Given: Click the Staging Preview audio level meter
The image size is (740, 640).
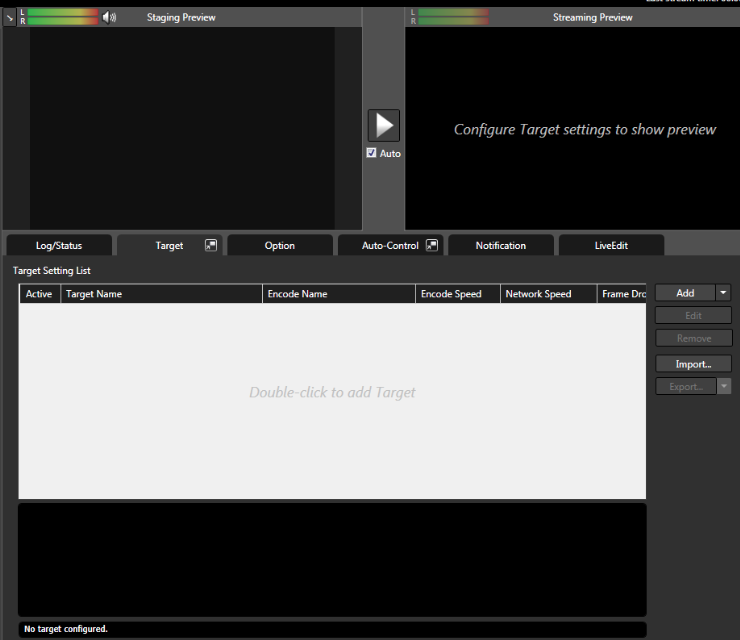Looking at the screenshot, I should [63, 17].
